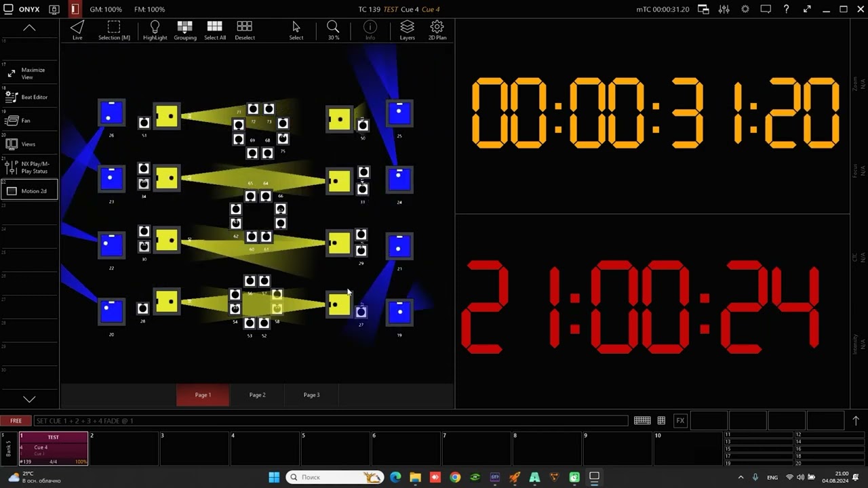
Task: Select the blue fixture numbered 22
Action: [111, 245]
